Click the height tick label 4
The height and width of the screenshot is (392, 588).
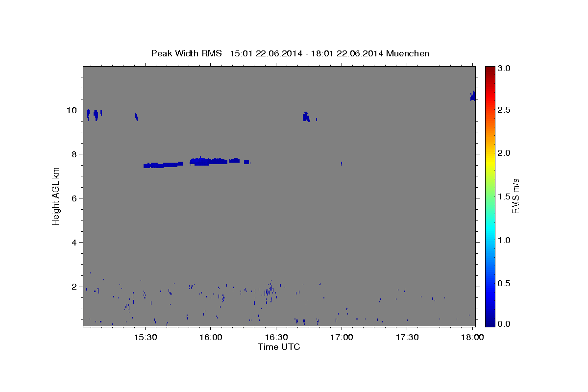tap(74, 243)
